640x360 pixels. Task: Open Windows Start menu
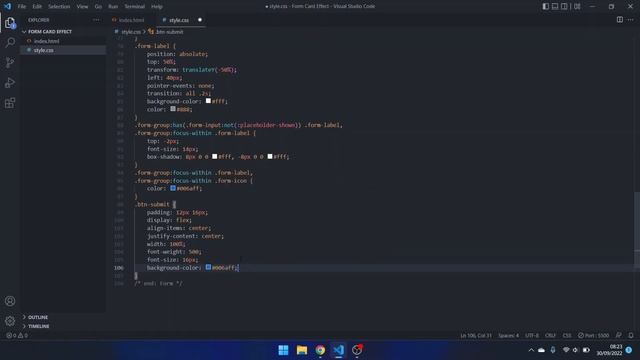click(283, 350)
